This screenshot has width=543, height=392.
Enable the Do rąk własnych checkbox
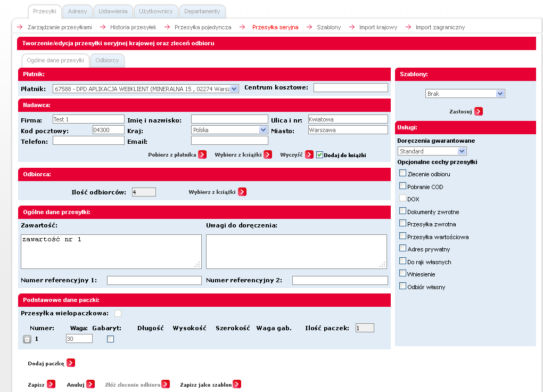coord(402,260)
